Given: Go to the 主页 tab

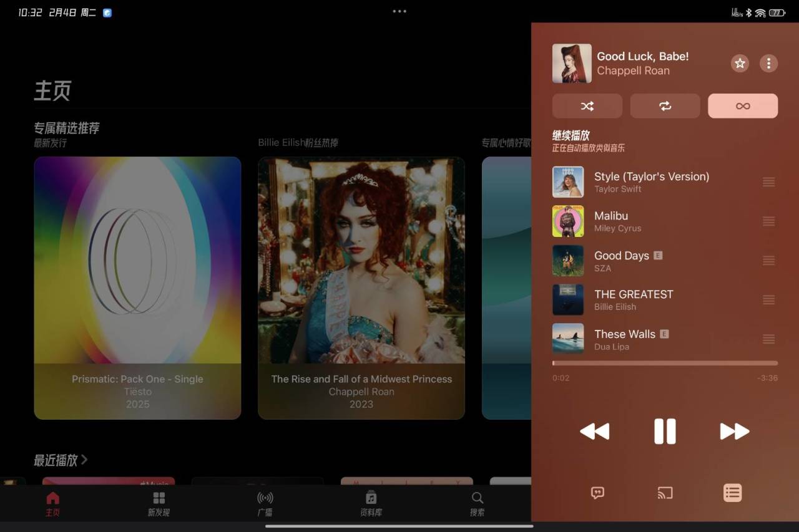Looking at the screenshot, I should pos(53,505).
